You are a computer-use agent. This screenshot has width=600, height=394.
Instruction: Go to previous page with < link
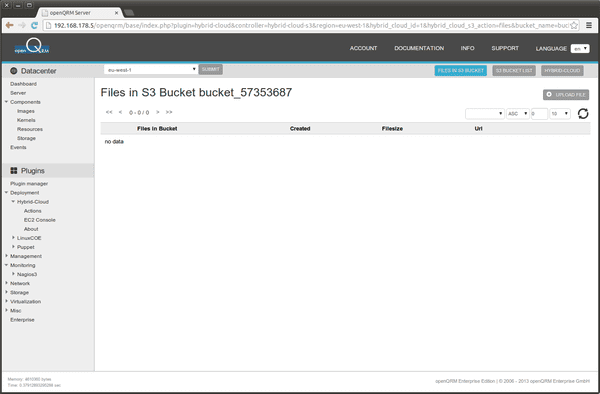pyautogui.click(x=120, y=112)
